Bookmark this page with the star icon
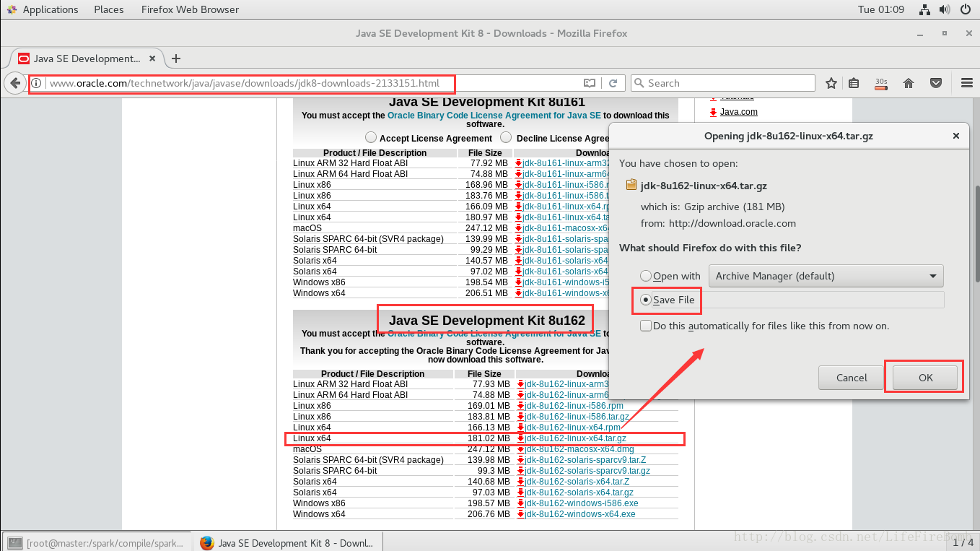The height and width of the screenshot is (551, 980). pyautogui.click(x=831, y=83)
